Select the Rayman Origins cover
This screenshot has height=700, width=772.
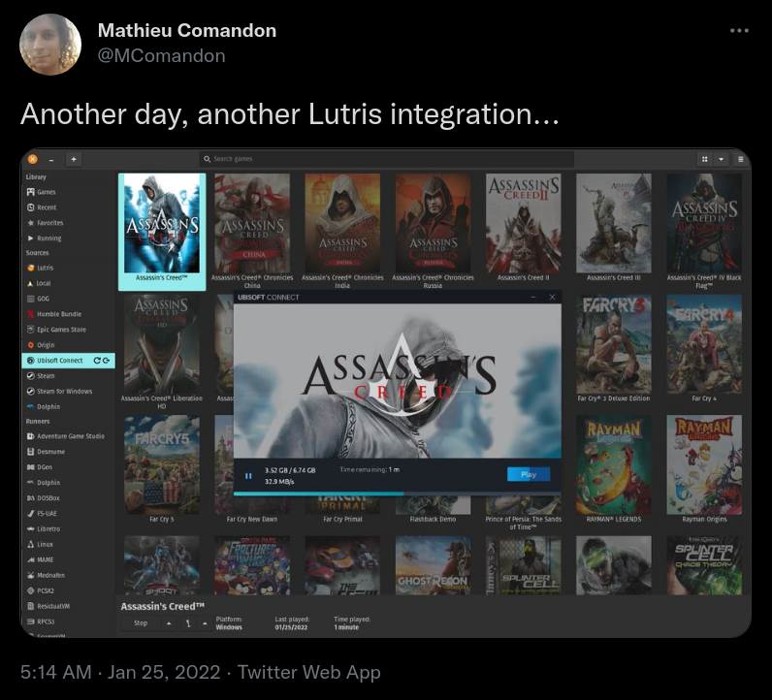(x=704, y=464)
